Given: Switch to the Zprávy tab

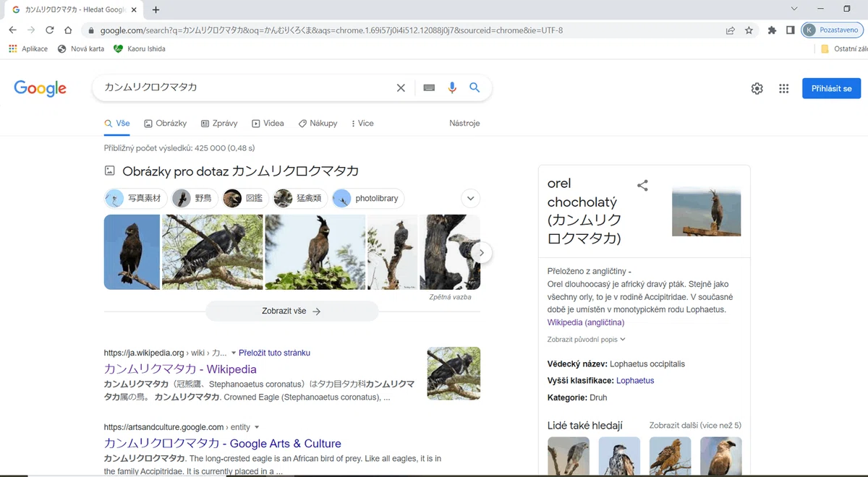Looking at the screenshot, I should coord(219,124).
